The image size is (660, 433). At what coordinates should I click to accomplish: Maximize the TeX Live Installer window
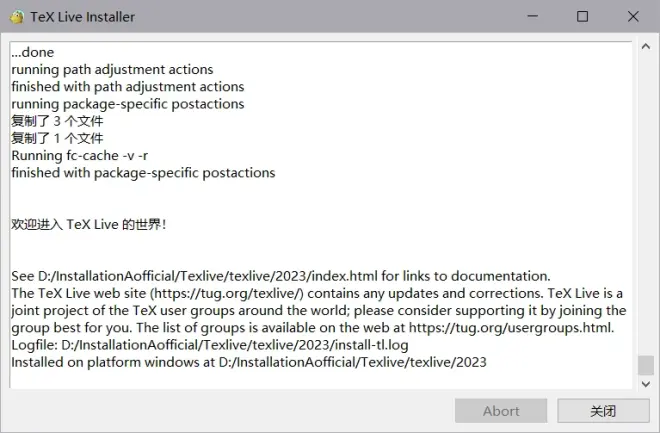(583, 16)
